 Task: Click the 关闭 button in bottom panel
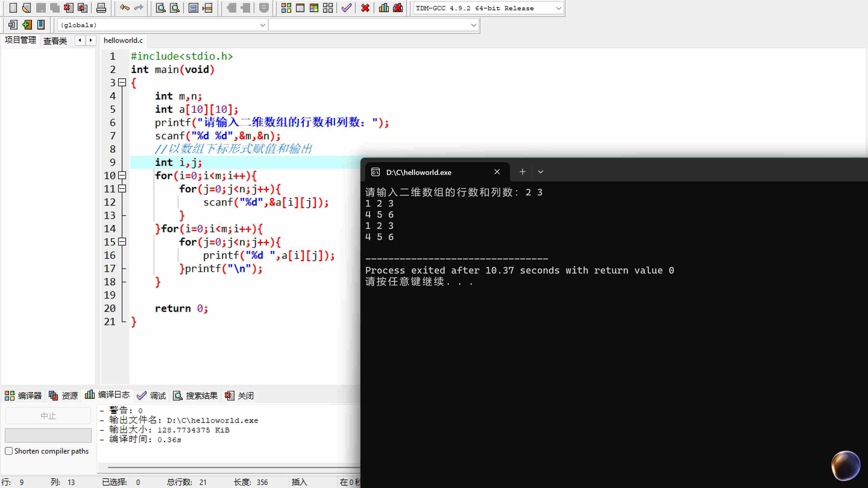pos(240,395)
